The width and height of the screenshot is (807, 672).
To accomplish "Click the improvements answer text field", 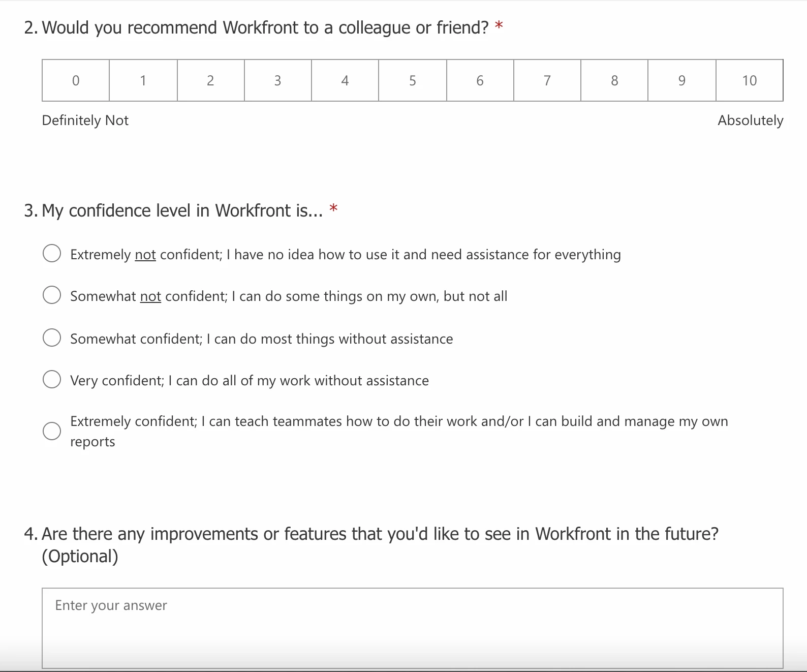I will (413, 628).
